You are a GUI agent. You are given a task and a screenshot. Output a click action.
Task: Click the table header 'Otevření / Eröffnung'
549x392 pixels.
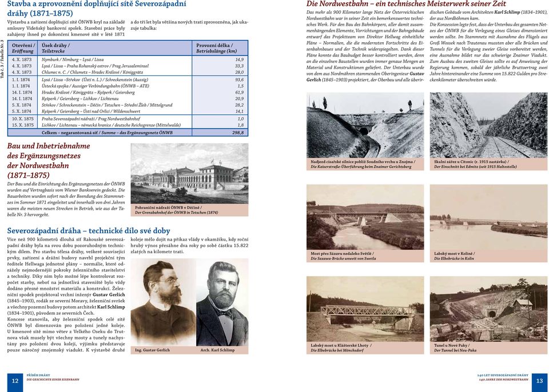click(x=23, y=49)
